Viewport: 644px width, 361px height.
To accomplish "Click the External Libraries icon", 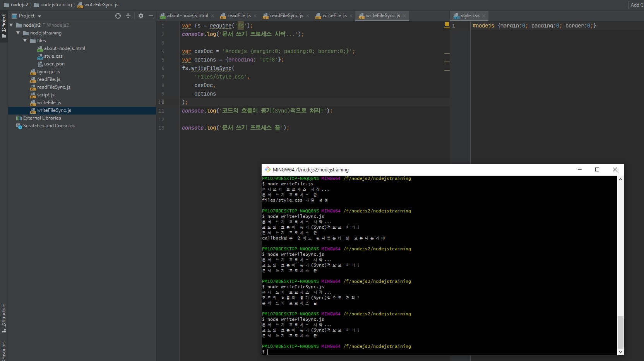I will [x=19, y=118].
